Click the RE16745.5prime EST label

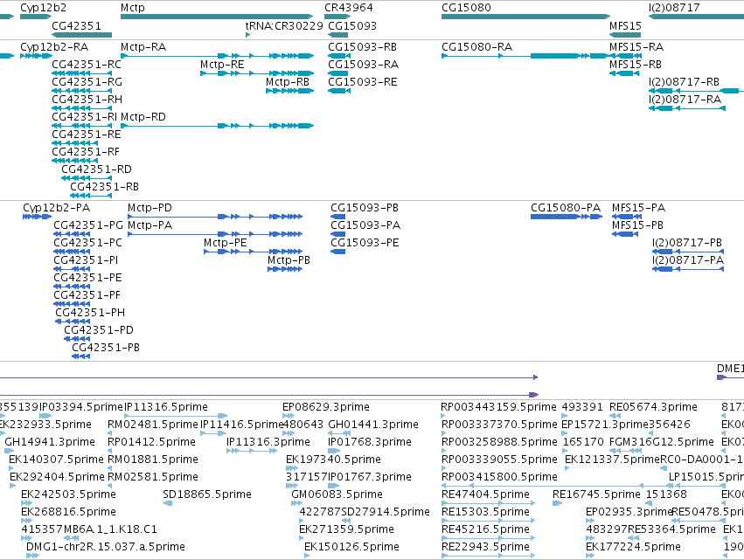pyautogui.click(x=596, y=494)
